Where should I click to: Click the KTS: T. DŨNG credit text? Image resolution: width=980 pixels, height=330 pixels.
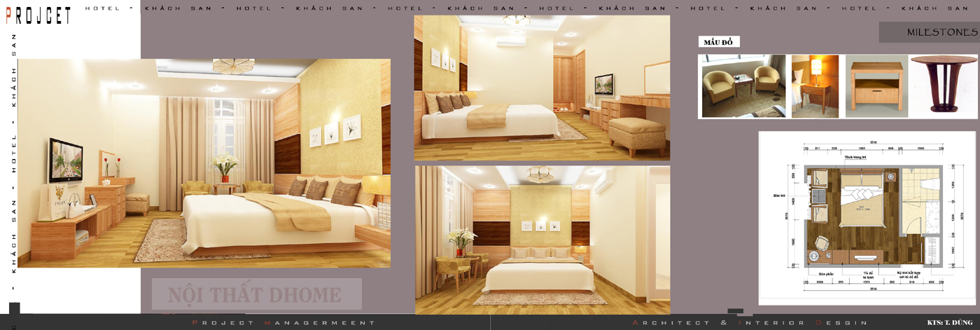950,323
